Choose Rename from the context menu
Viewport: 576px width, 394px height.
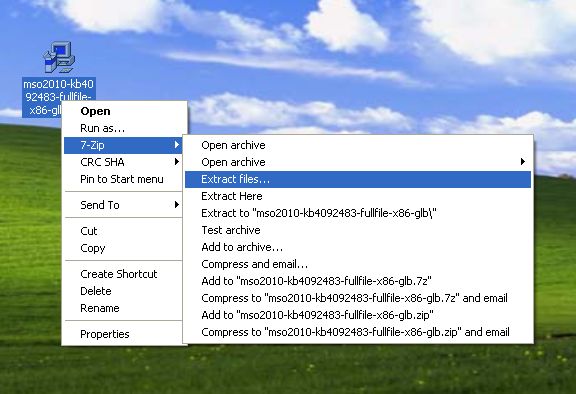(x=123, y=308)
